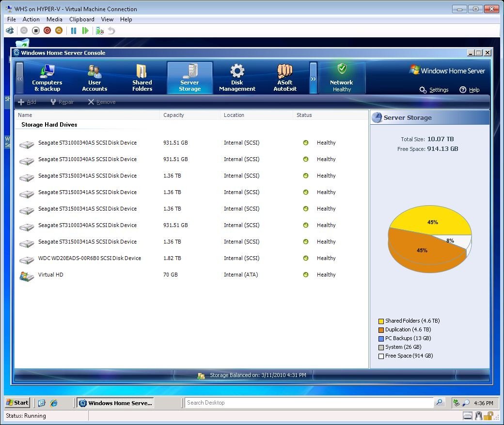This screenshot has height=425, width=504.
Task: Click the Remove drive button
Action: point(102,102)
